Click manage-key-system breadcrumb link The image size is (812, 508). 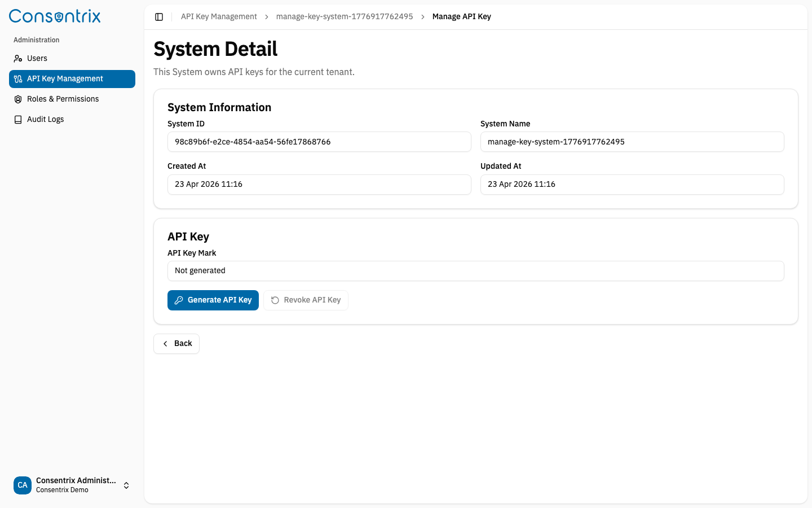(345, 17)
